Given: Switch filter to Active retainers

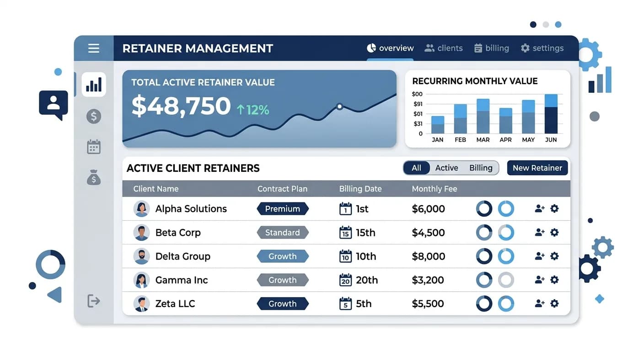Looking at the screenshot, I should coord(446,168).
